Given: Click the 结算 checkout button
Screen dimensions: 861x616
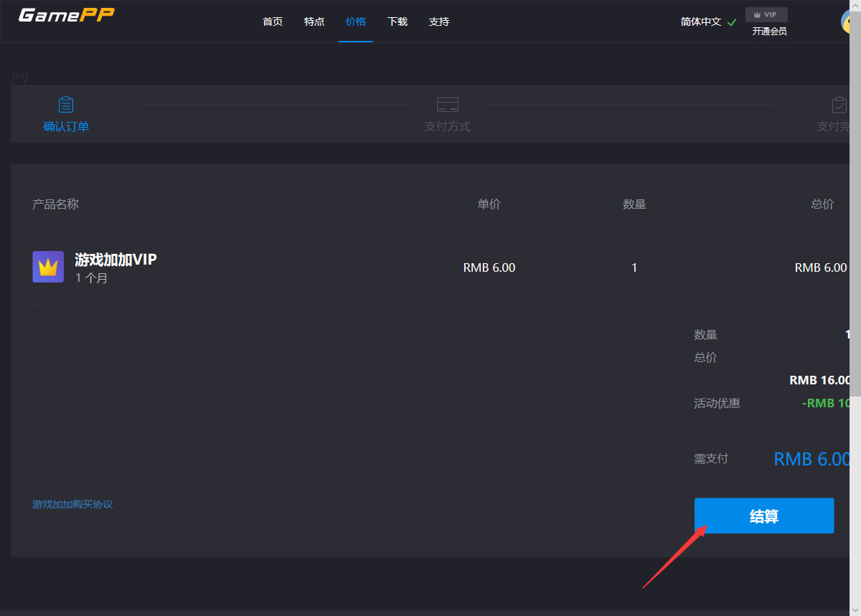Looking at the screenshot, I should (x=764, y=516).
